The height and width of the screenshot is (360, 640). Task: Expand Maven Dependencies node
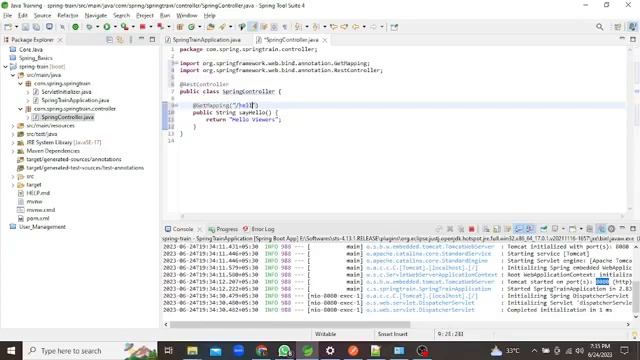tap(13, 151)
